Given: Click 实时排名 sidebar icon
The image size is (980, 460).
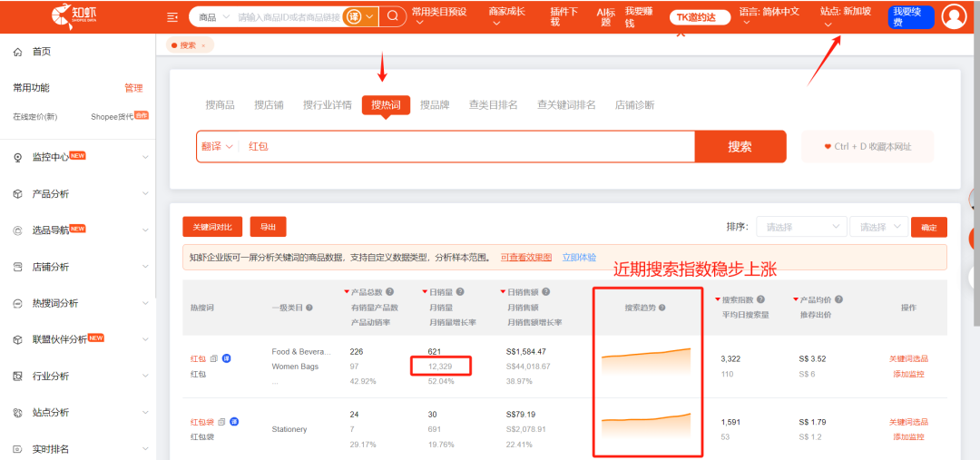Looking at the screenshot, I should tap(17, 449).
